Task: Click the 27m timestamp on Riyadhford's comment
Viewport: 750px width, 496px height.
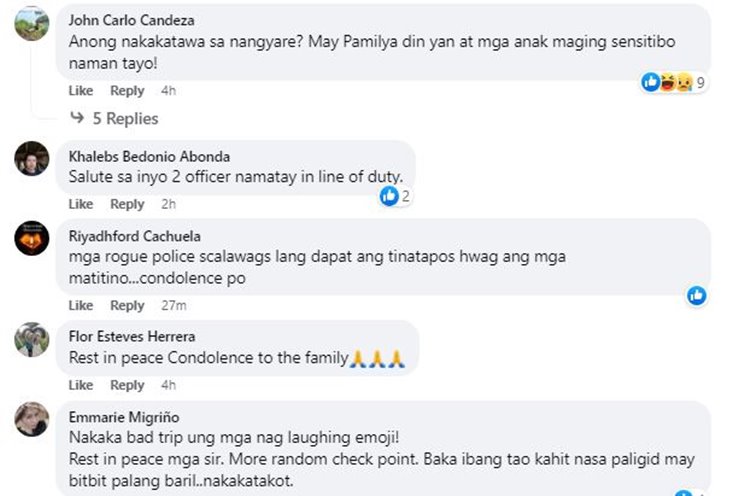Action: pyautogui.click(x=174, y=305)
